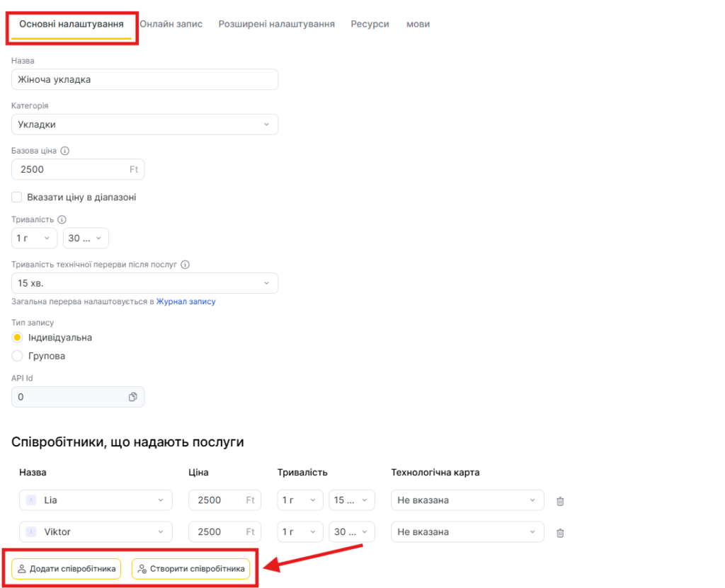
Task: Select the Індивідуальна record type
Action: (x=18, y=338)
